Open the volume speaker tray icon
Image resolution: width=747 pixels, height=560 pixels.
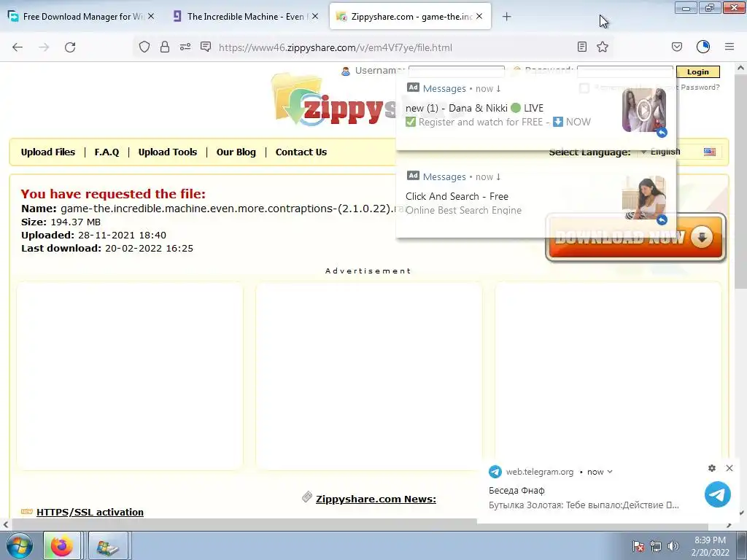point(673,546)
